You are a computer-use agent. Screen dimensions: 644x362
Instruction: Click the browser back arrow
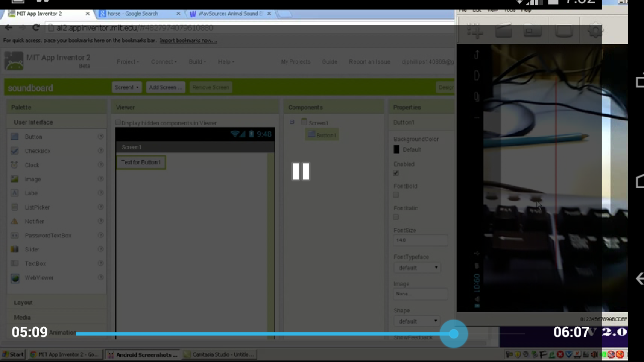(9, 28)
